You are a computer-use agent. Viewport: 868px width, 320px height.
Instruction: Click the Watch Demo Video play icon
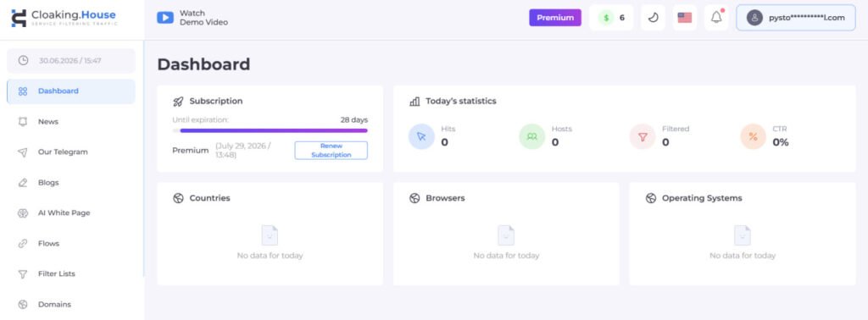click(x=165, y=18)
